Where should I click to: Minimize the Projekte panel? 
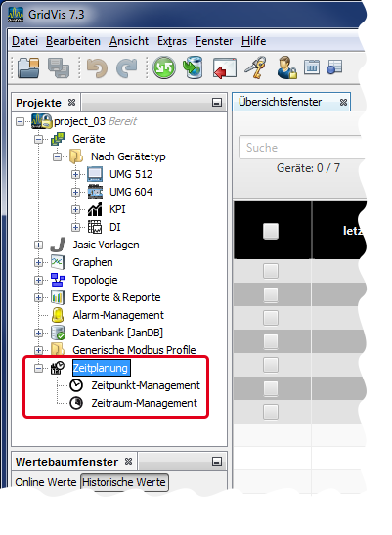pos(217,103)
